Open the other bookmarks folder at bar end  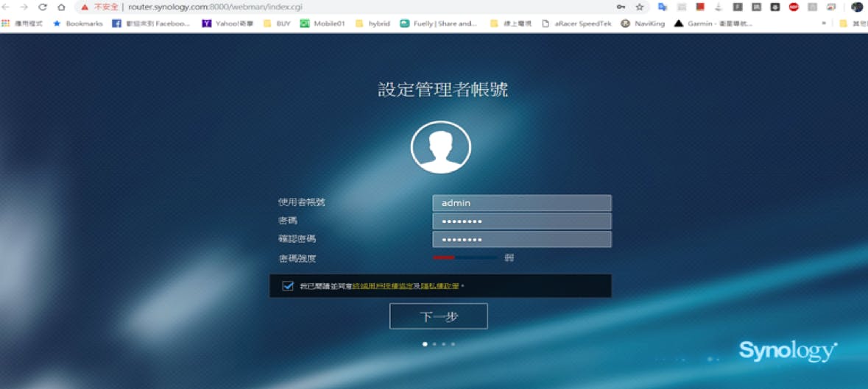pos(853,24)
